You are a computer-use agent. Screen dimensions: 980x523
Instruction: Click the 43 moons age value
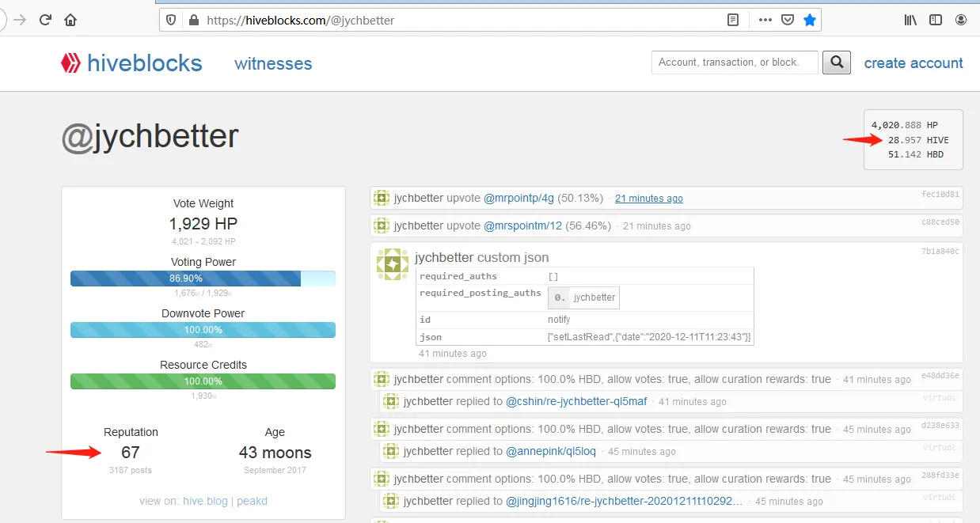click(x=275, y=453)
